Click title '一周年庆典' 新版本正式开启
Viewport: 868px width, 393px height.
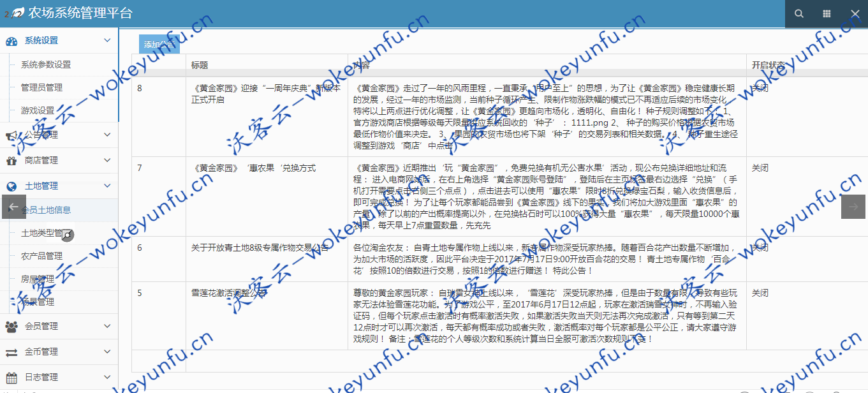(x=266, y=94)
